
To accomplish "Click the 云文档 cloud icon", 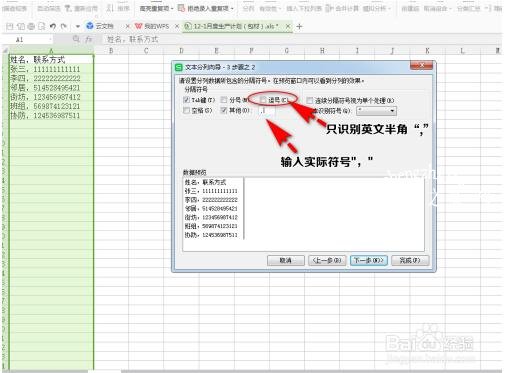I will click(x=90, y=26).
